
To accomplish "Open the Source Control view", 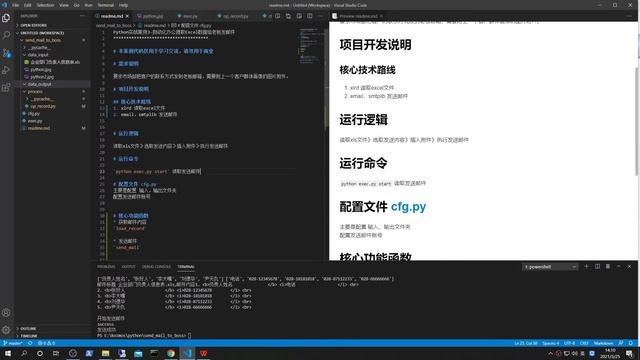I will pyautogui.click(x=6, y=53).
